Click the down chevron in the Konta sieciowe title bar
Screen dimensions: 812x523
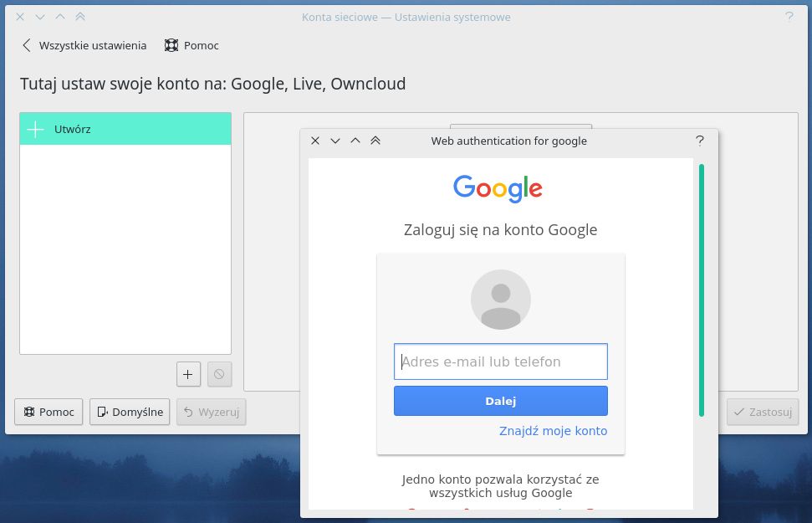click(x=40, y=17)
